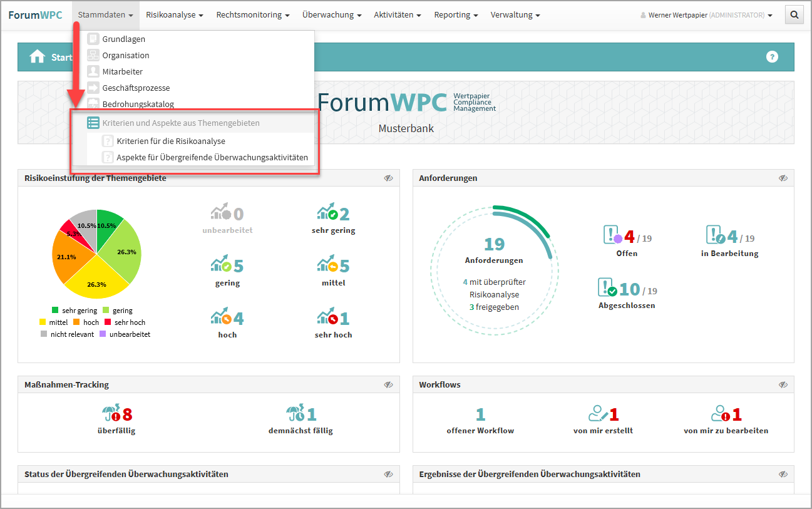Click the 'von mir erstellt' workflow icon
This screenshot has width=812, height=509.
coord(598,414)
